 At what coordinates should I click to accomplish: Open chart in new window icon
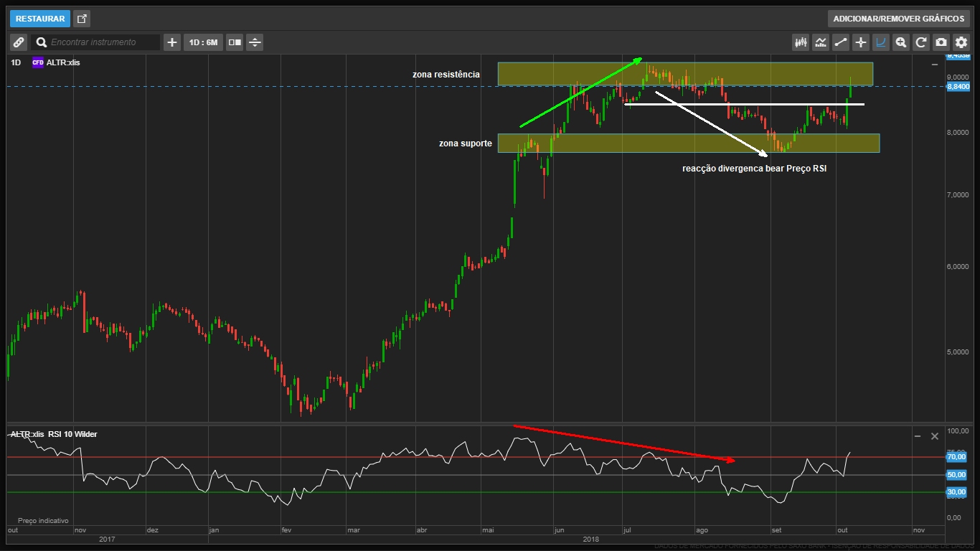[82, 19]
